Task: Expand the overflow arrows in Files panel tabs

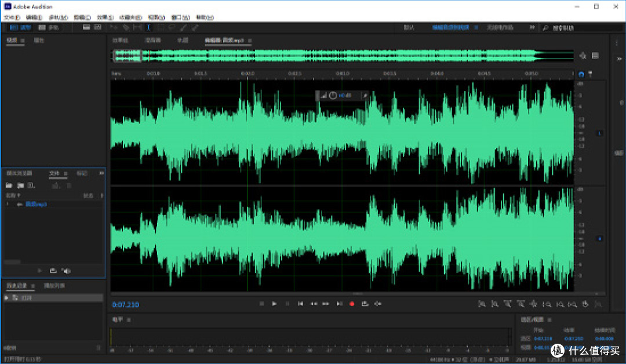Action: click(x=101, y=173)
